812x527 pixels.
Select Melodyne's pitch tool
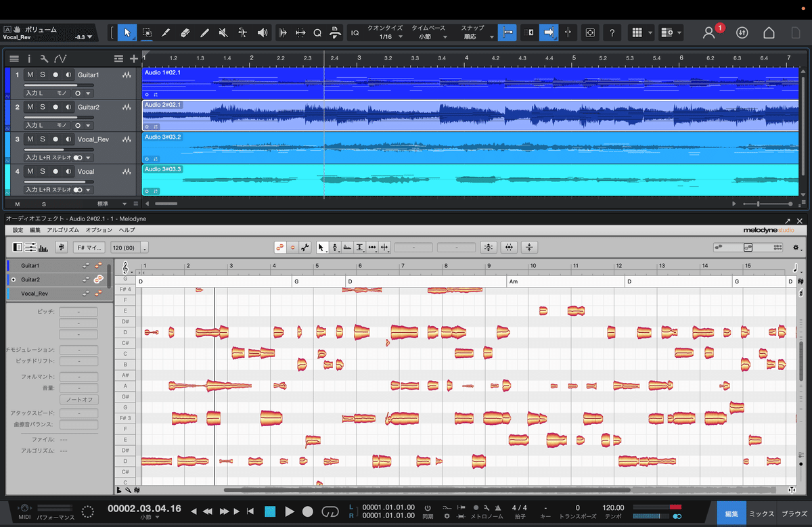pos(336,247)
